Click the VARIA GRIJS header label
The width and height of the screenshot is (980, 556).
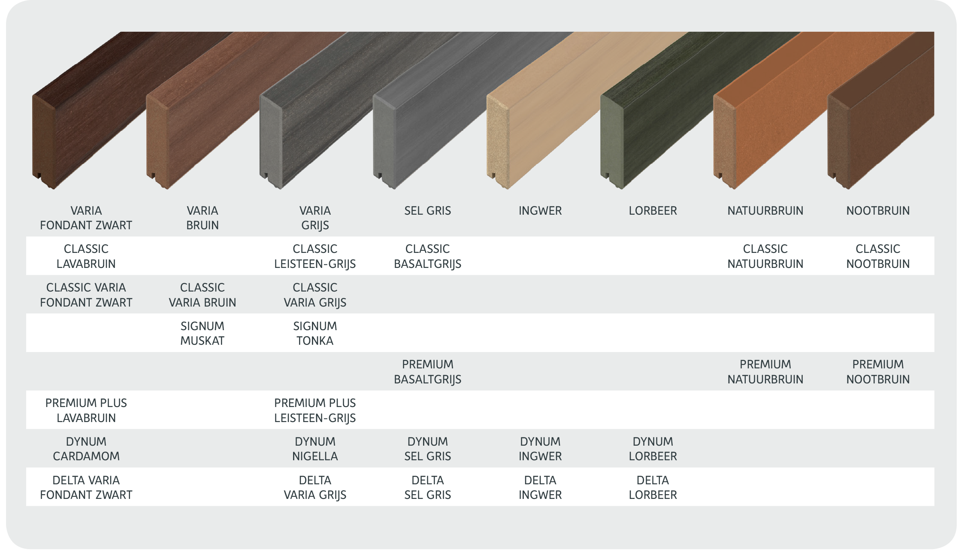coord(315,218)
